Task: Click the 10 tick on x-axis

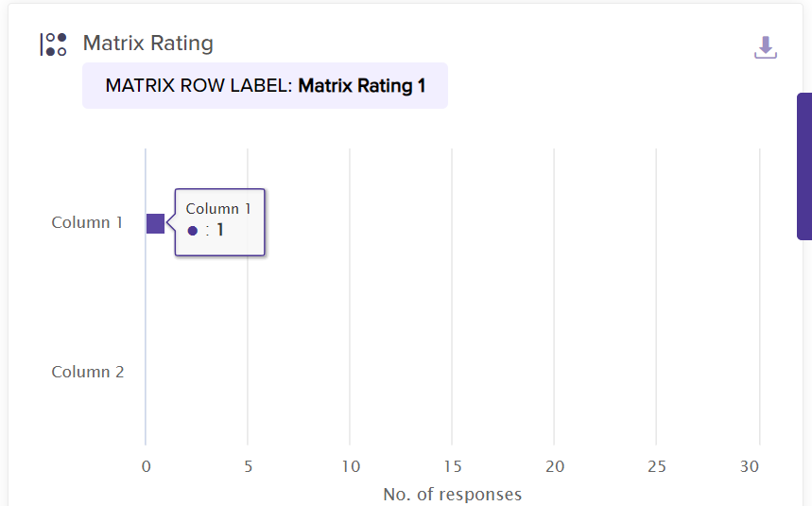Action: click(350, 466)
